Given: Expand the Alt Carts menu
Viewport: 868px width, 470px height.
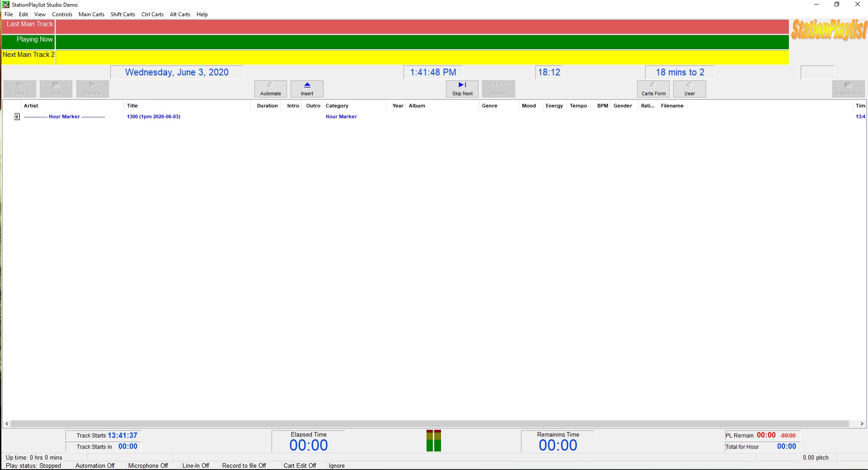Looking at the screenshot, I should [180, 14].
